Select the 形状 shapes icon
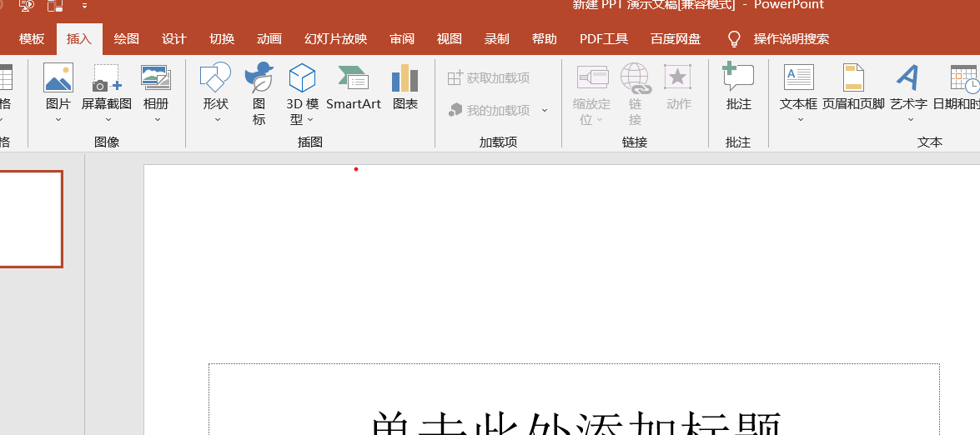 pyautogui.click(x=216, y=77)
